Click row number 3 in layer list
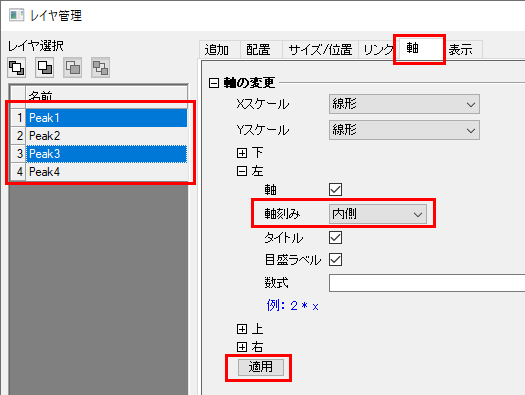The height and width of the screenshot is (395, 525). pyautogui.click(x=18, y=154)
